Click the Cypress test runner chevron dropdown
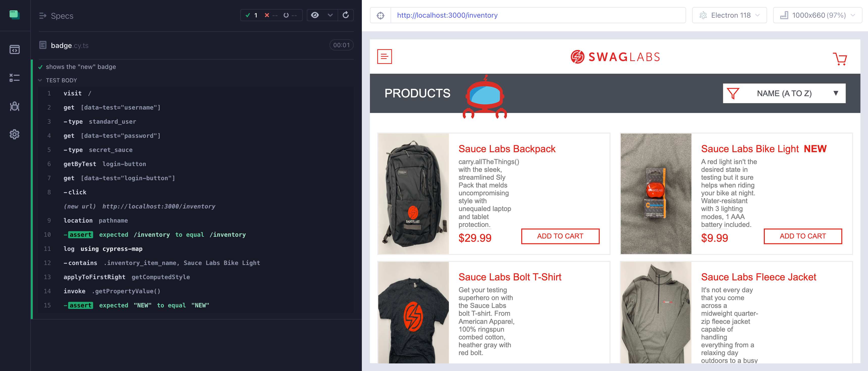 pos(331,15)
